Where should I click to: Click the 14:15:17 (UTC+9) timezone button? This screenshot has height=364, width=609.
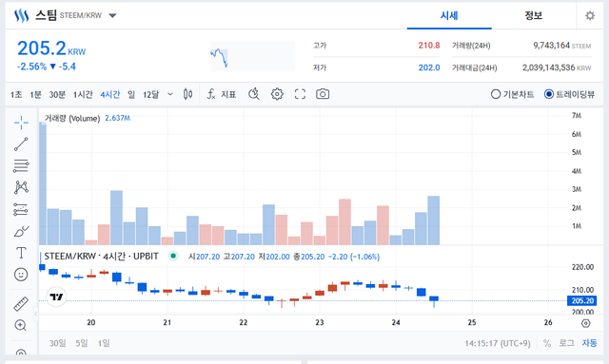(x=498, y=343)
